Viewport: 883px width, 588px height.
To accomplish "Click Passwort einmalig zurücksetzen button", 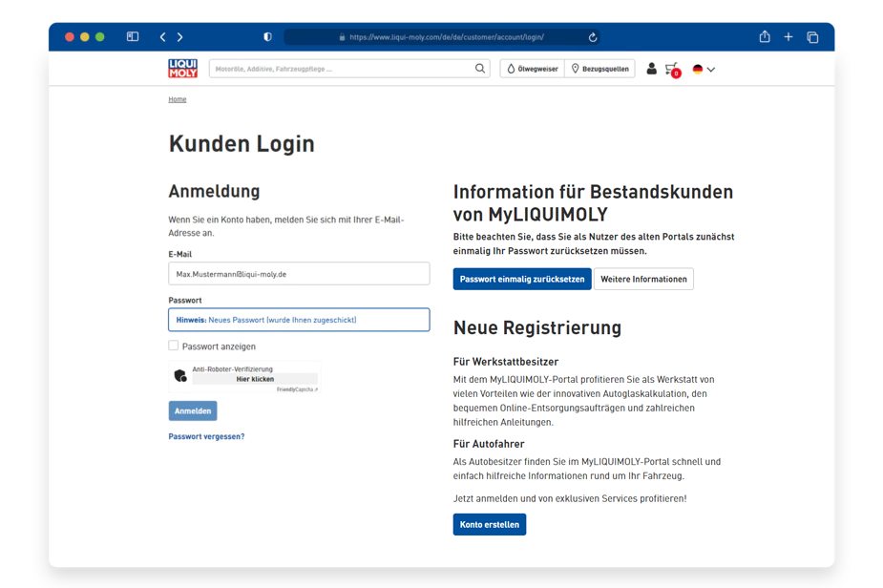I will [521, 279].
